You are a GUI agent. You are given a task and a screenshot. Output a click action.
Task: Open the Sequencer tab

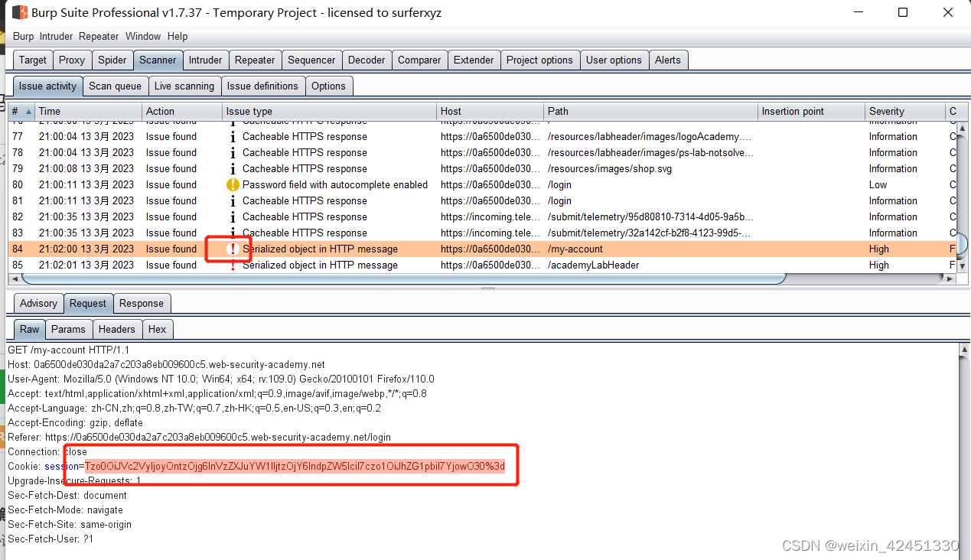(311, 60)
